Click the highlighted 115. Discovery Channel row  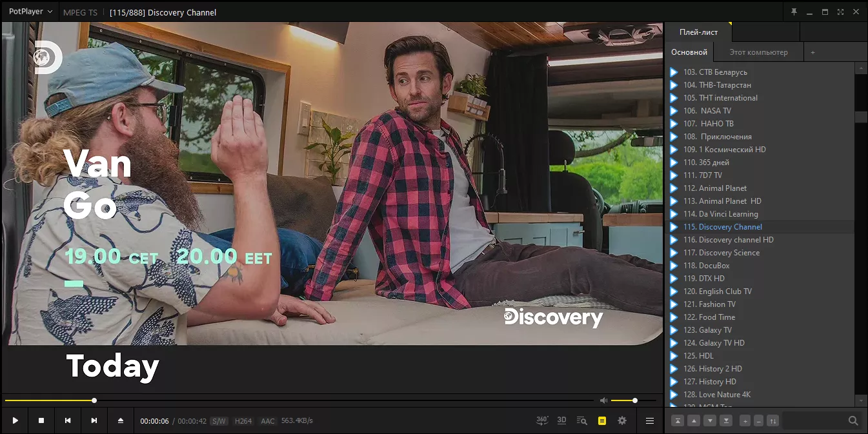pos(760,227)
